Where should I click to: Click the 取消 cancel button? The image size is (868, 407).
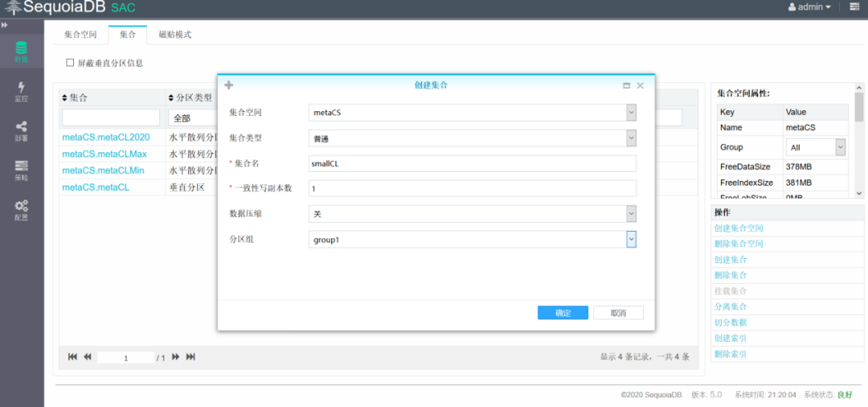click(x=618, y=313)
